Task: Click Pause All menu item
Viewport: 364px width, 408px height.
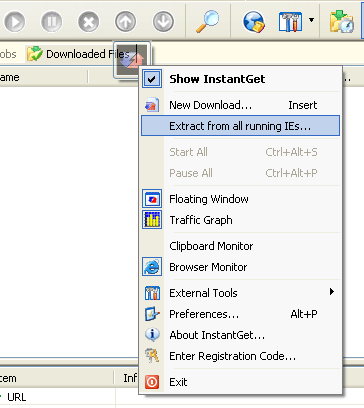Action: [x=240, y=173]
